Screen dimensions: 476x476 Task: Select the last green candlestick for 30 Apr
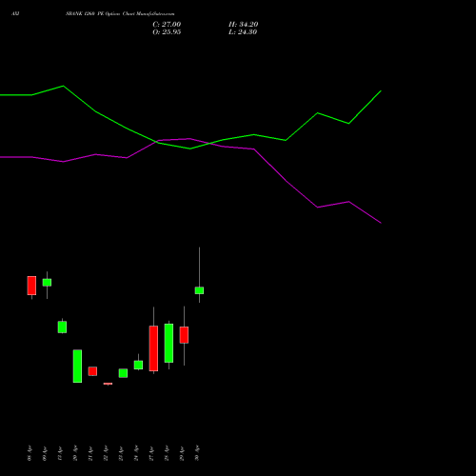199,290
